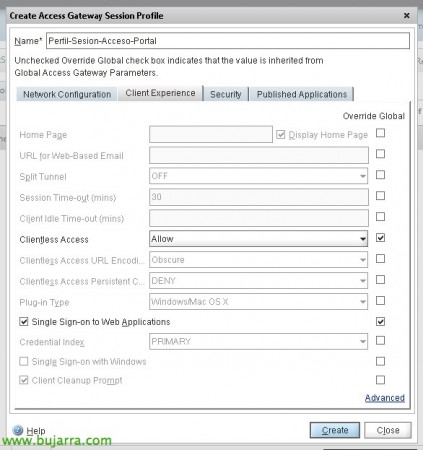This screenshot has height=450, width=423.
Task: Uncheck Single Sign-on to Web Applications
Action: click(24, 322)
